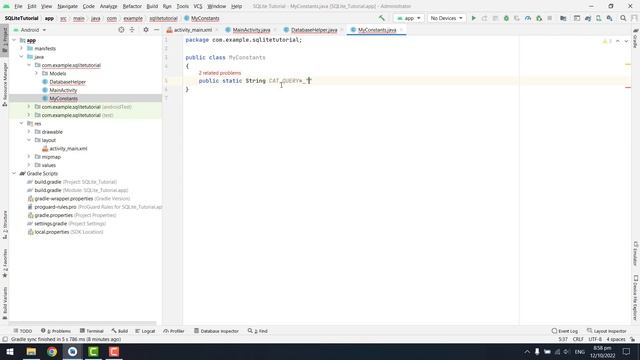Toggle the Device File Explorer panel
Screen dimensions: 640x360
tap(636, 298)
